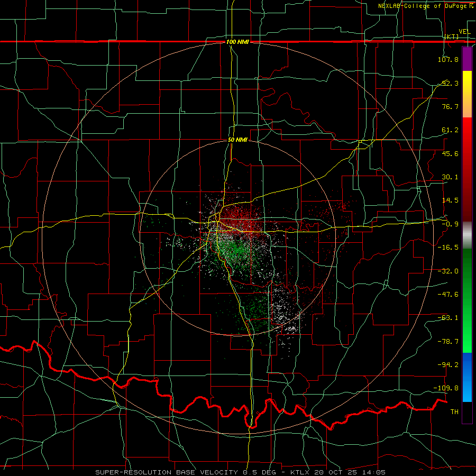This screenshot has width=476, height=476.
Task: Click the [KT] units label
Action: click(x=452, y=36)
